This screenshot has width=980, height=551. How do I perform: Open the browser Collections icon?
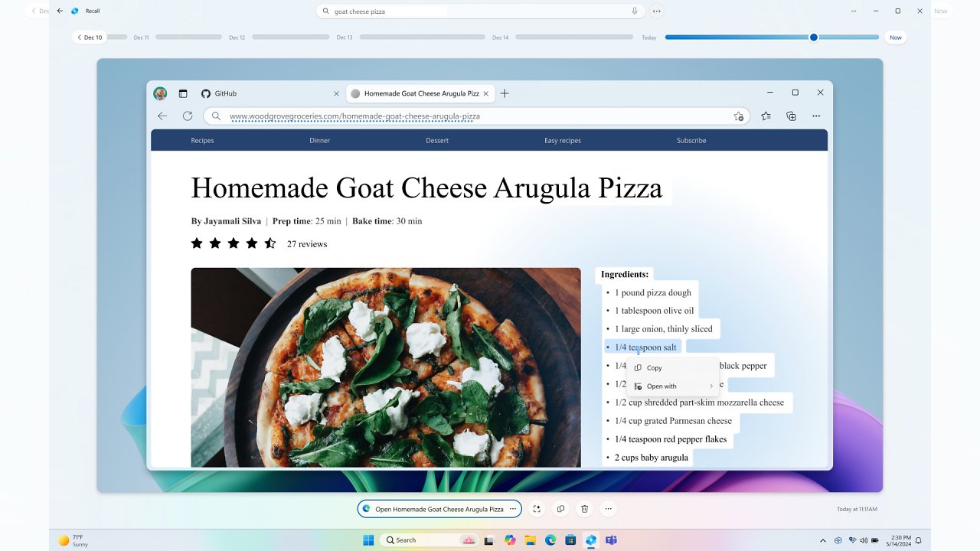pyautogui.click(x=792, y=116)
